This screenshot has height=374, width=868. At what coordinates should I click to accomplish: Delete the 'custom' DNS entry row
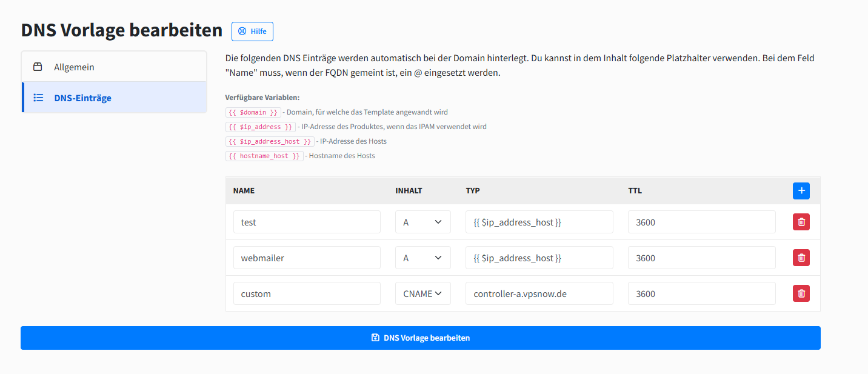(801, 293)
